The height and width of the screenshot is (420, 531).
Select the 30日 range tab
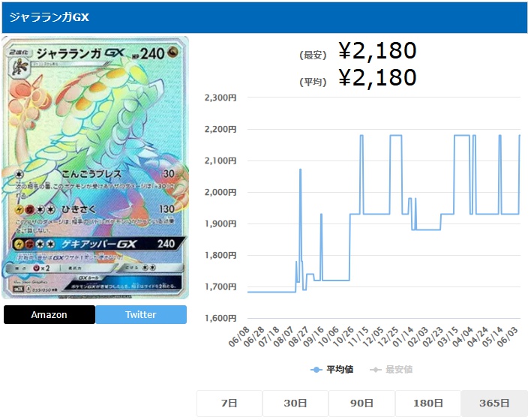295,403
